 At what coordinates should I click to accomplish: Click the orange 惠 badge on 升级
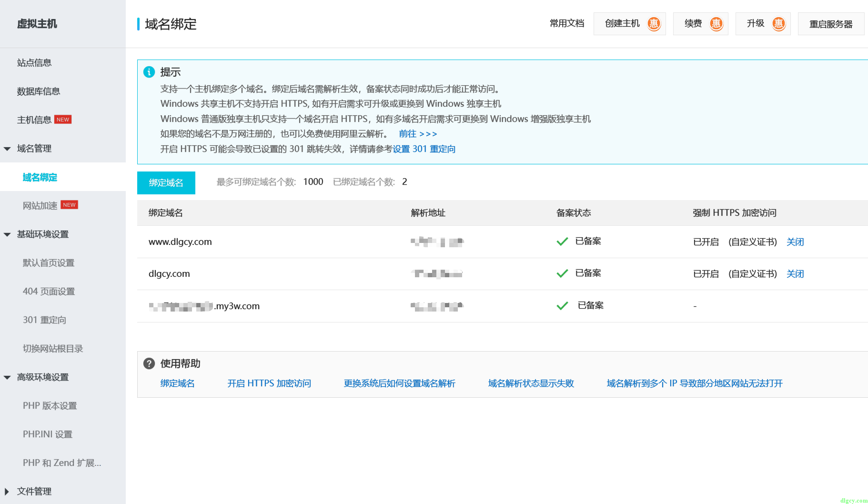coord(778,23)
